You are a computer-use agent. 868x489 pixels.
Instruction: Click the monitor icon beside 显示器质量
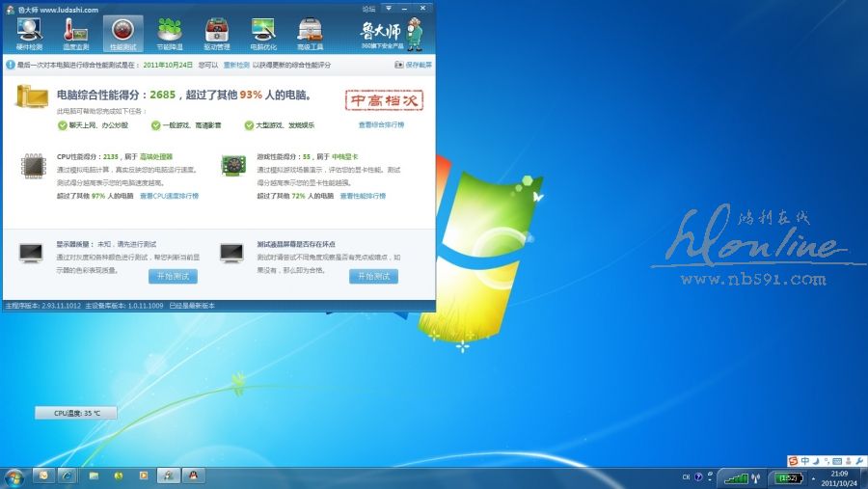pyautogui.click(x=31, y=253)
